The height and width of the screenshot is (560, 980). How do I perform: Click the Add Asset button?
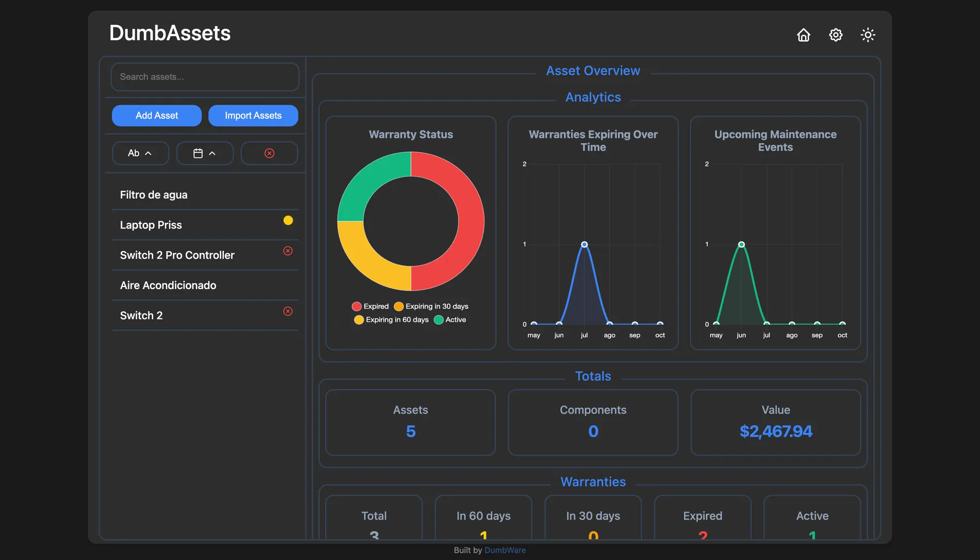(157, 116)
